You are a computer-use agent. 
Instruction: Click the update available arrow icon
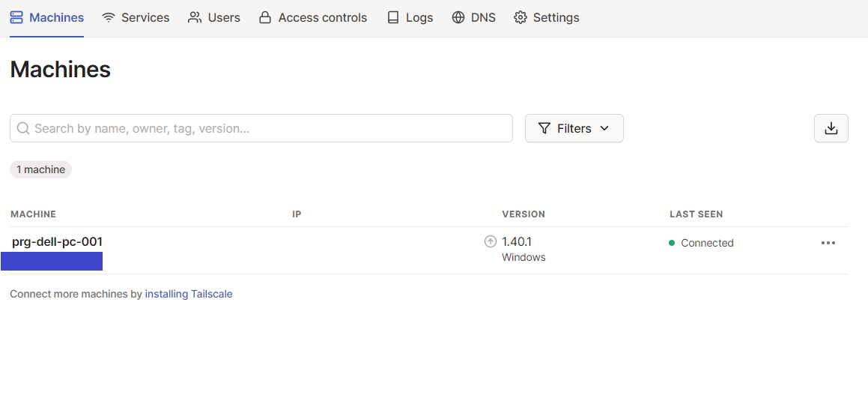point(491,241)
